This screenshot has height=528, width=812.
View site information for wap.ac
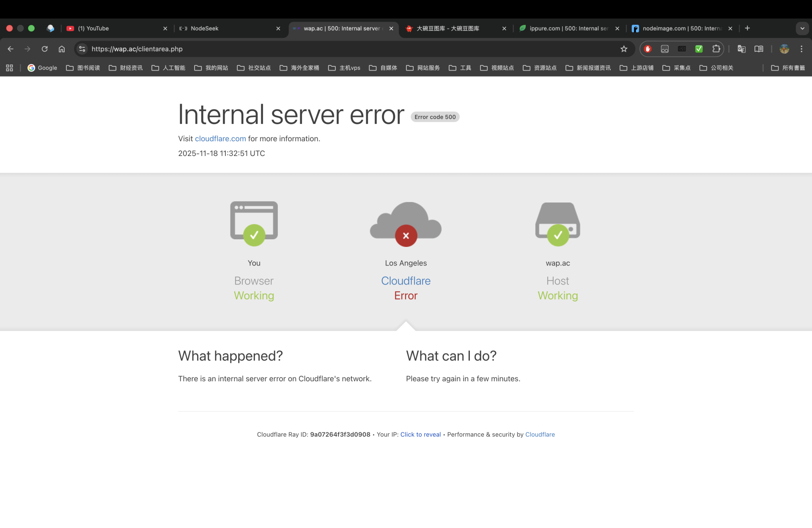coord(82,49)
